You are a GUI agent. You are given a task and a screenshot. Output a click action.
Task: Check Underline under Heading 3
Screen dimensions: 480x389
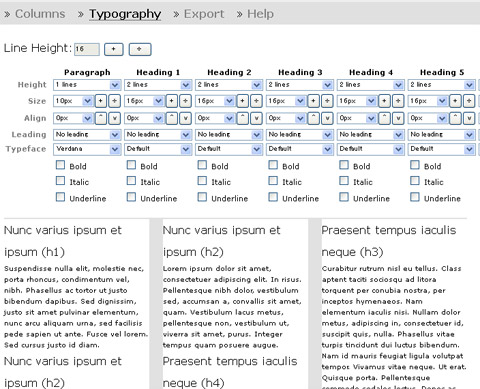pyautogui.click(x=273, y=197)
